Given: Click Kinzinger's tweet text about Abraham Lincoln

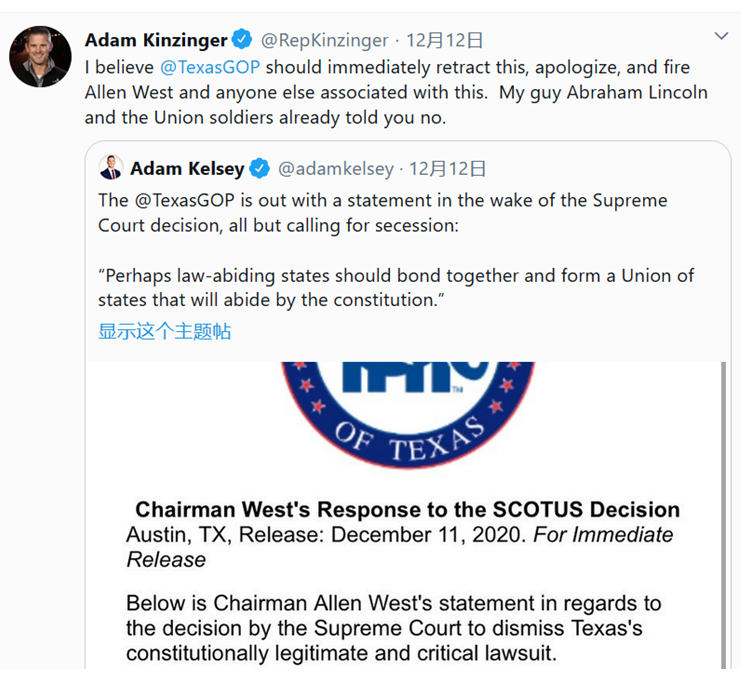Looking at the screenshot, I should point(400,92).
